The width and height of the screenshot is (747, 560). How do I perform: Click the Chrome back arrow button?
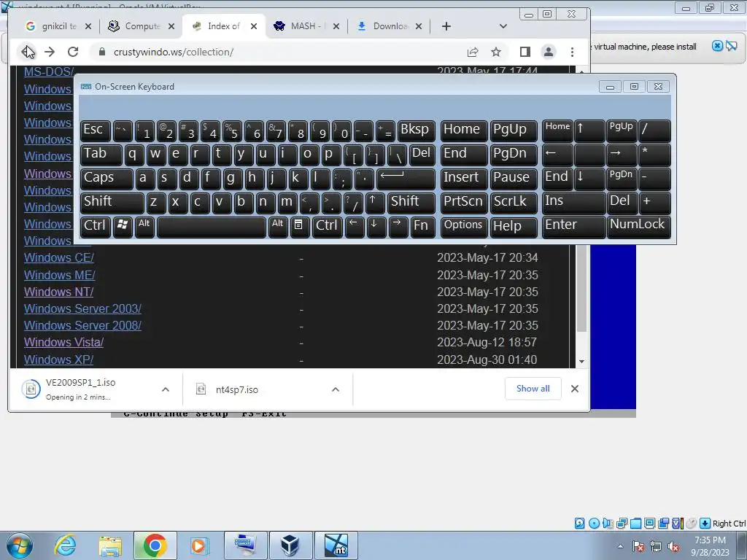27,52
